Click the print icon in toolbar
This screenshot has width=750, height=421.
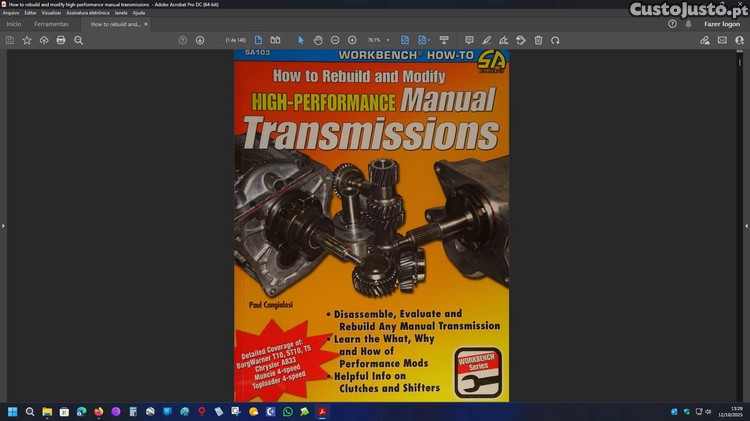pos(61,40)
